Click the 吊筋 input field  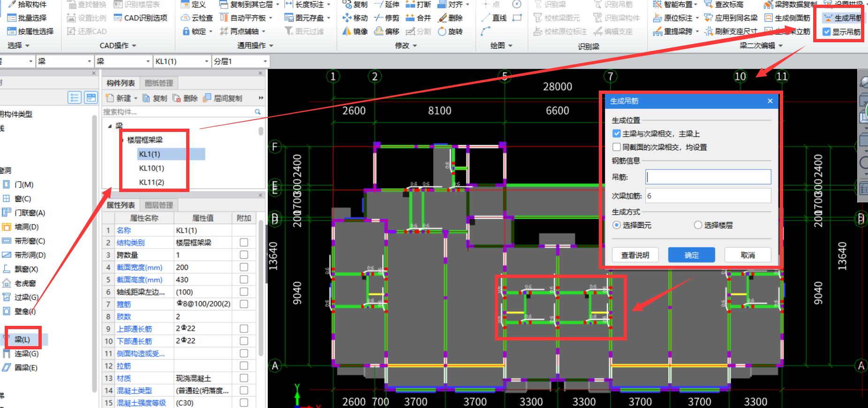[708, 177]
